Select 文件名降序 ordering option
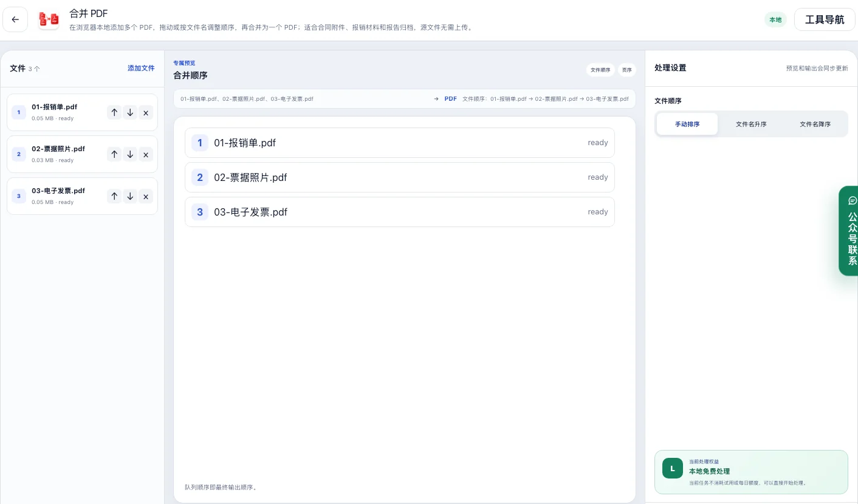This screenshot has height=504, width=858. coord(815,124)
